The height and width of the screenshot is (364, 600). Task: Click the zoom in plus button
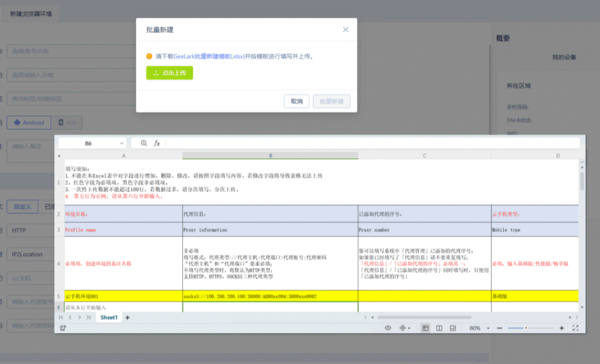click(562, 328)
